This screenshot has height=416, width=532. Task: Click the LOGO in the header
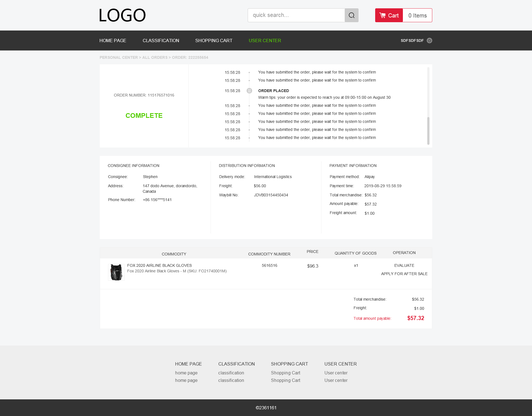pos(122,15)
